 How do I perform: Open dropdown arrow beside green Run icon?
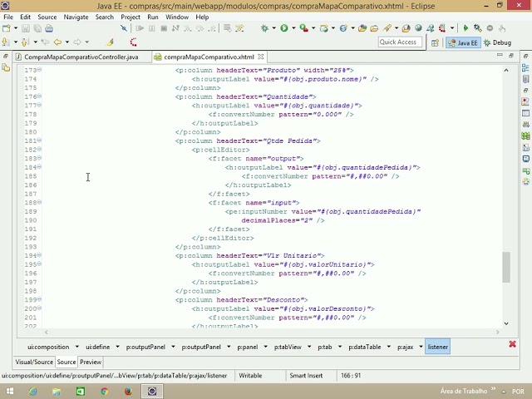tap(293, 28)
